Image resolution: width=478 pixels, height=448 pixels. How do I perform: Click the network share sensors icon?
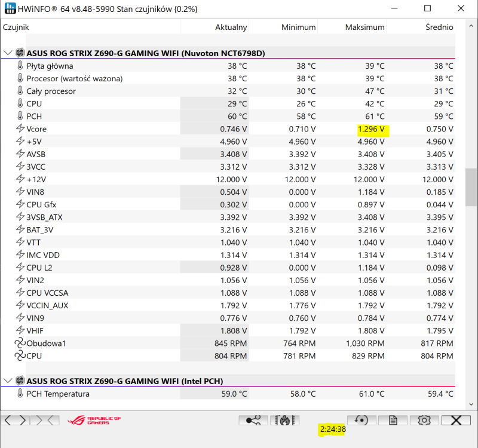click(253, 421)
